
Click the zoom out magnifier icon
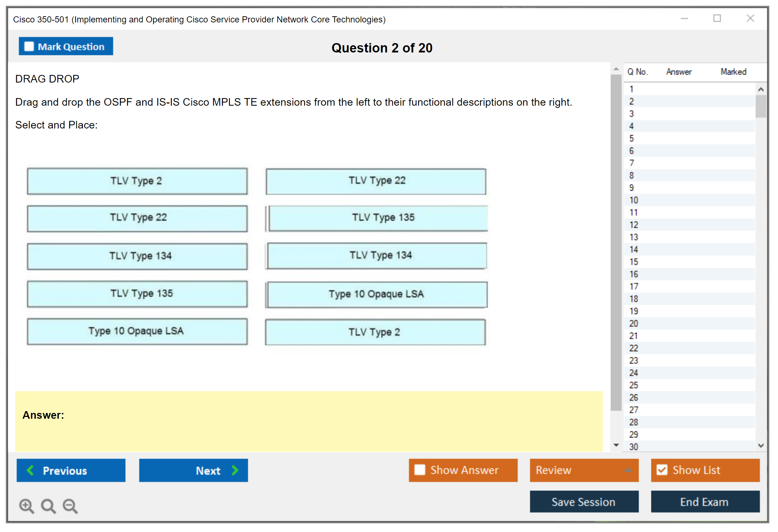coord(70,506)
